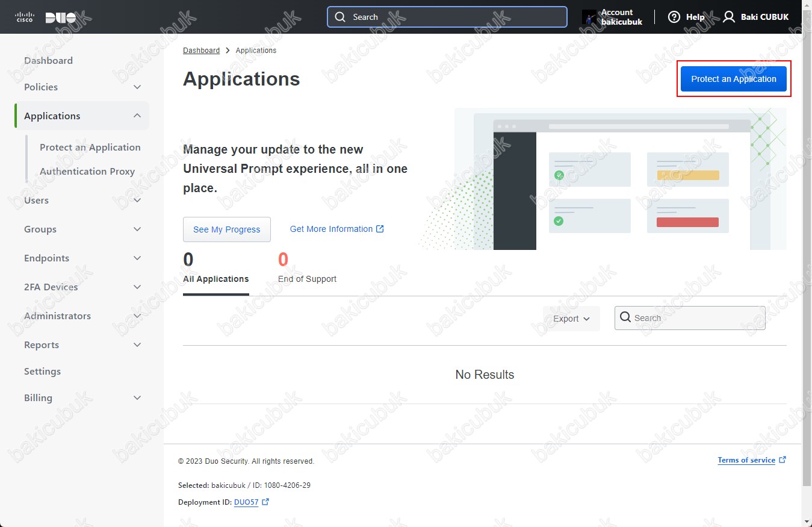The height and width of the screenshot is (527, 812).
Task: Open the DUO57 deployment ID link
Action: pyautogui.click(x=246, y=502)
